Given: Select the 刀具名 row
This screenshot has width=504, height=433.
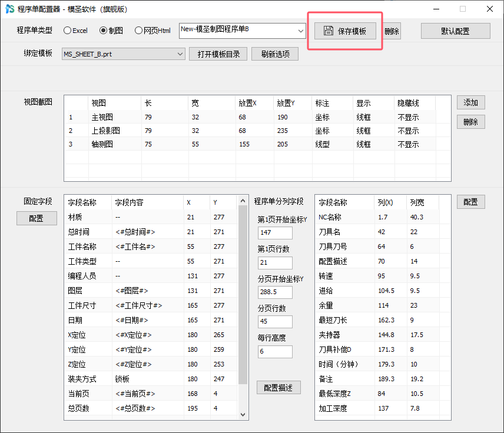Looking at the screenshot, I should [x=382, y=232].
